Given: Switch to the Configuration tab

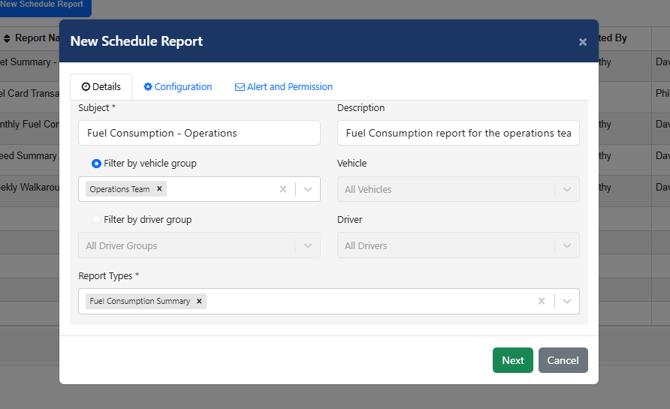Looking at the screenshot, I should (178, 87).
